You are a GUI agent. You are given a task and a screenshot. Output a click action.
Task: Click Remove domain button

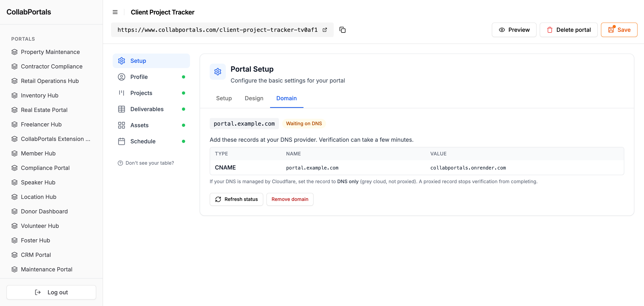tap(290, 199)
